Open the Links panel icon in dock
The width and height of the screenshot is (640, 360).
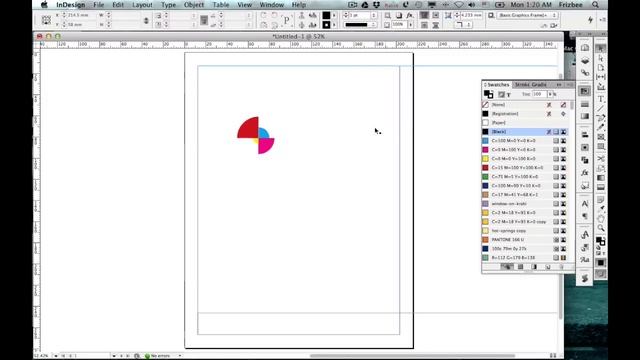pyautogui.click(x=585, y=73)
